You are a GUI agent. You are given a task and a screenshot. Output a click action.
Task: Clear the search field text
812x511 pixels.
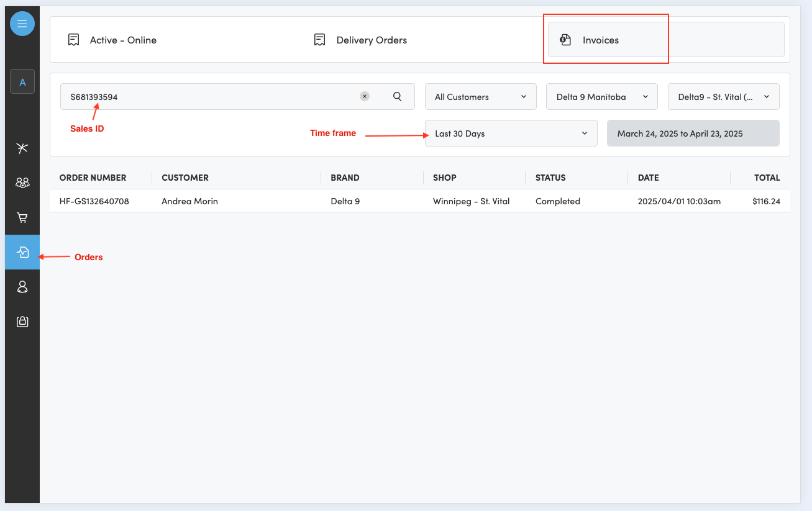pos(365,96)
